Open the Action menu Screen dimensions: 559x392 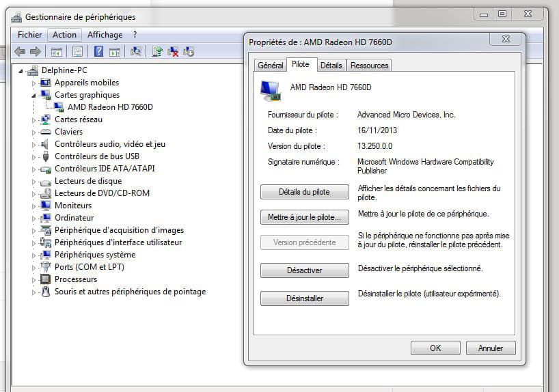(64, 35)
